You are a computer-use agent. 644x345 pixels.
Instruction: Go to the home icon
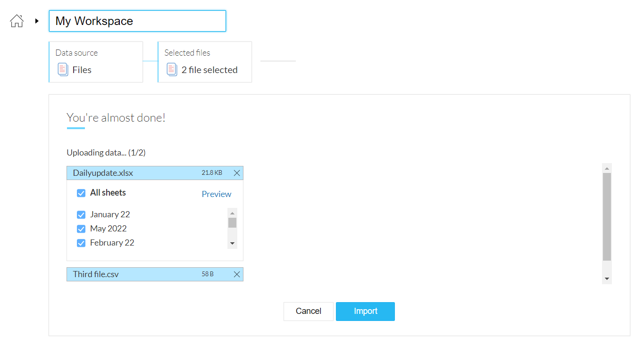[x=17, y=21]
